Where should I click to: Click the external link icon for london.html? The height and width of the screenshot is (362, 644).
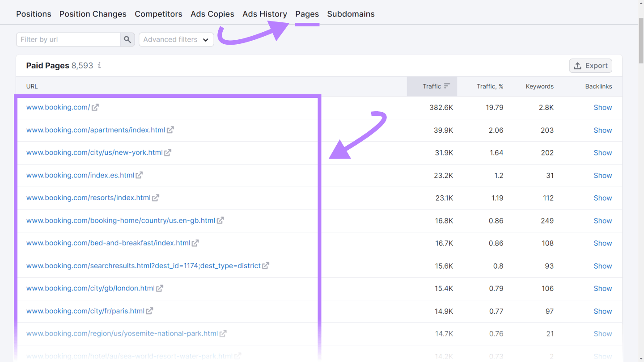click(160, 288)
